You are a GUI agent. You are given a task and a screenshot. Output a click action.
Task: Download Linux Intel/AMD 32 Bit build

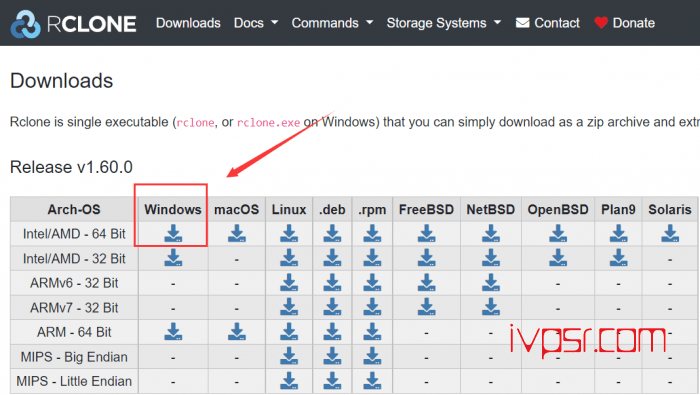289,258
